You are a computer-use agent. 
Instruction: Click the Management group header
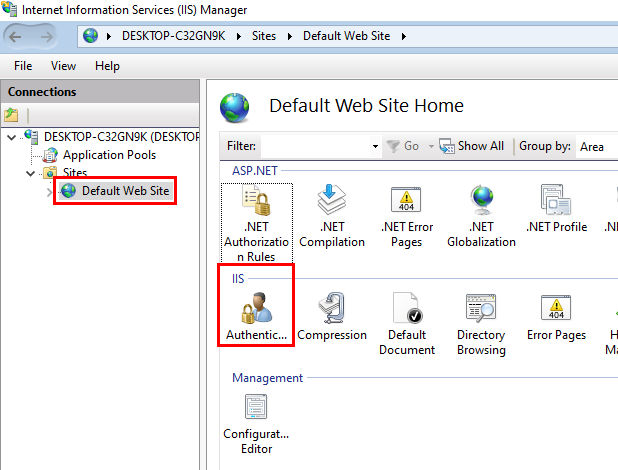click(267, 378)
